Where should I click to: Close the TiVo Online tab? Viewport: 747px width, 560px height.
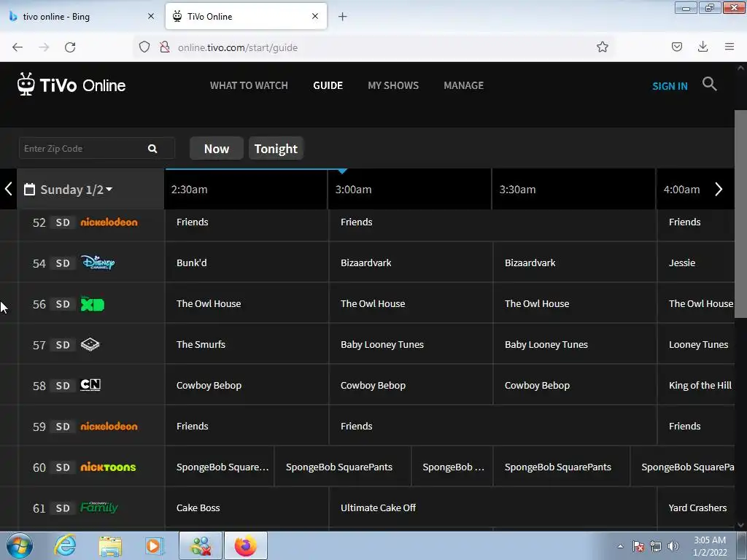(x=315, y=16)
